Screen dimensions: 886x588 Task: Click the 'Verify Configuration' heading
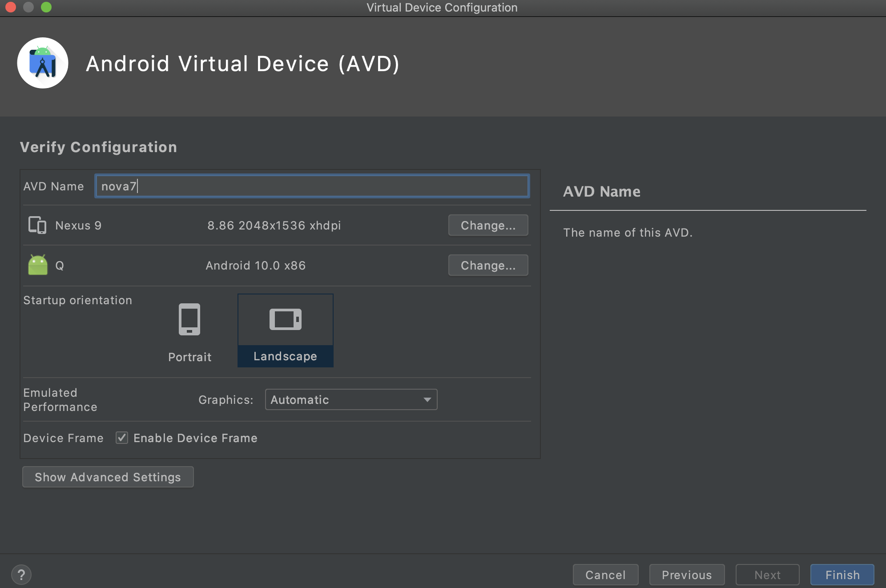(98, 147)
